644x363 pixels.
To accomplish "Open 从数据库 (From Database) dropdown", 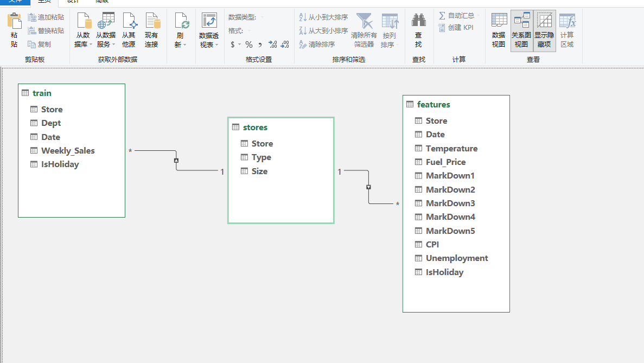I will tap(84, 30).
